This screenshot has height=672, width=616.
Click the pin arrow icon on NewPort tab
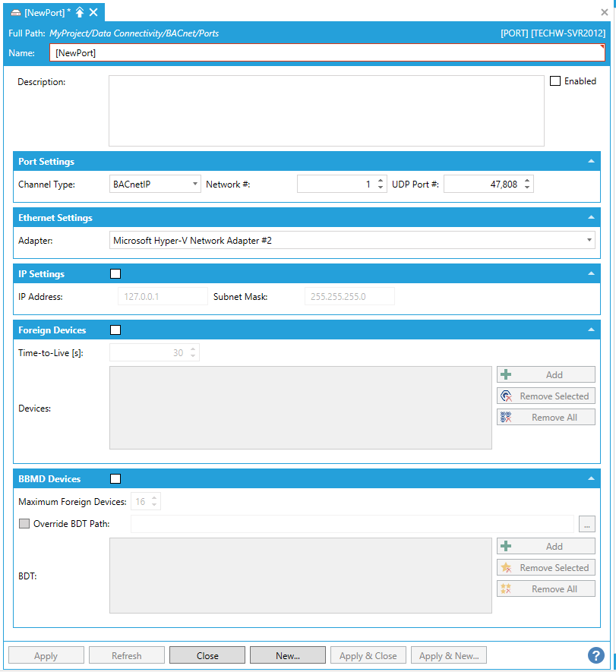click(x=80, y=12)
